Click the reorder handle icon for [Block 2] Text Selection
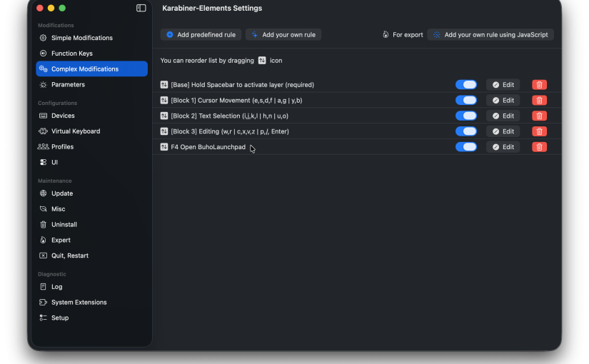The height and width of the screenshot is (364, 589). [x=163, y=116]
